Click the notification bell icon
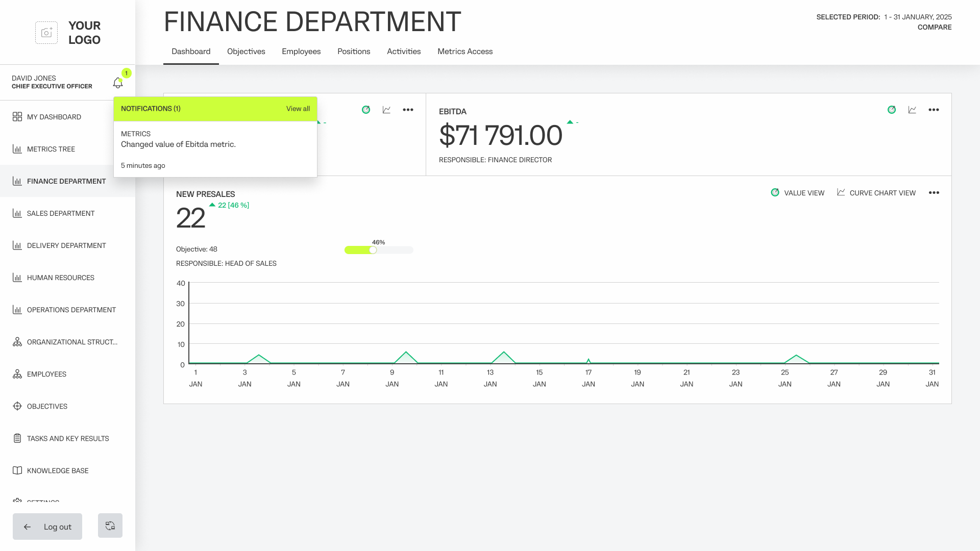The width and height of the screenshot is (980, 551). [x=117, y=83]
